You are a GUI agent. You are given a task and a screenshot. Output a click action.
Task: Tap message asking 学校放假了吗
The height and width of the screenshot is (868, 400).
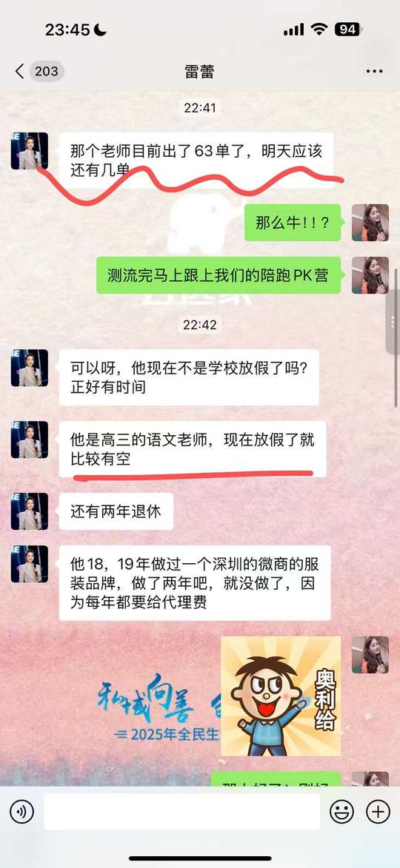[189, 377]
